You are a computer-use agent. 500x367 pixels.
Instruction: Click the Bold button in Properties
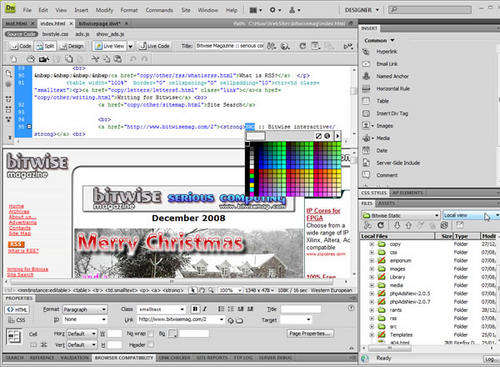pos(195,309)
